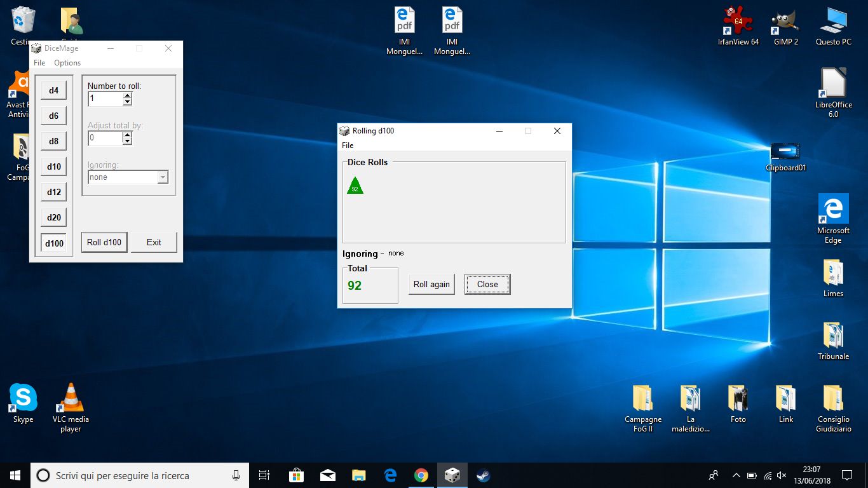Viewport: 868px width, 488px height.
Task: Close the DiceMage window via X
Action: coord(168,48)
